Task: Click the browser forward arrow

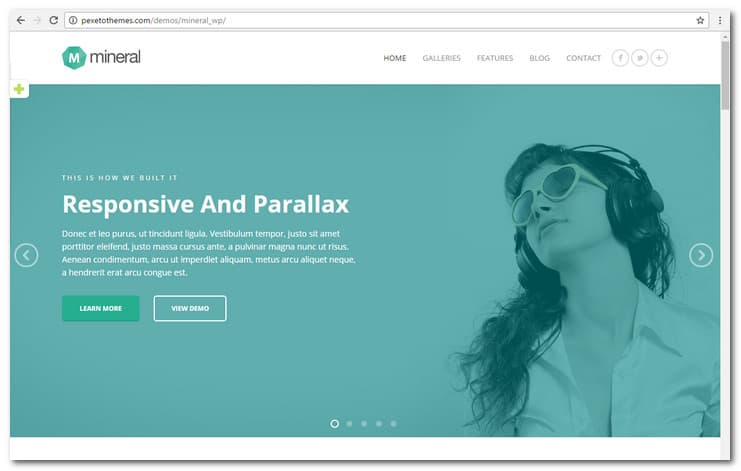Action: coord(37,20)
